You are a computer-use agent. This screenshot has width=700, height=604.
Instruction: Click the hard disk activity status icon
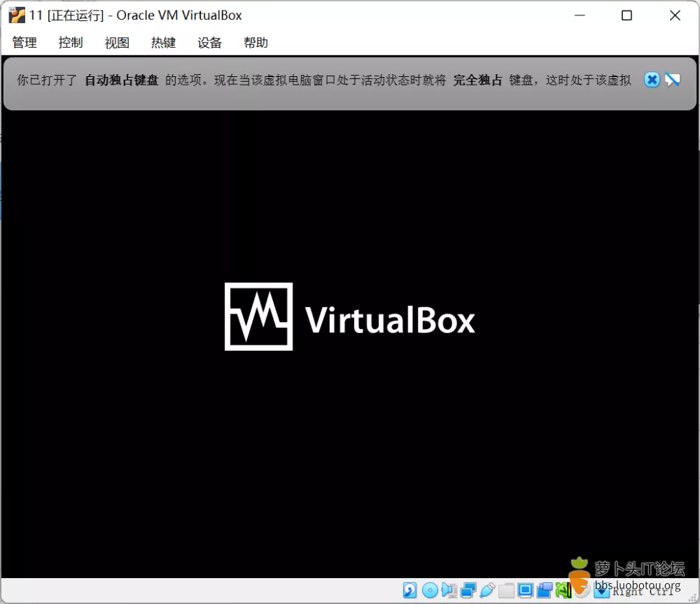point(409,590)
